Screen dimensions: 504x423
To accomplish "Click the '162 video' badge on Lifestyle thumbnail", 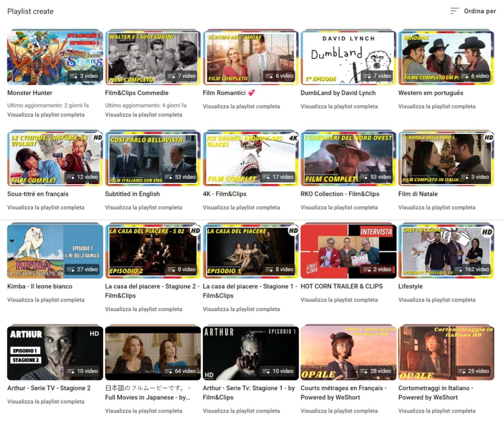I will tap(472, 270).
